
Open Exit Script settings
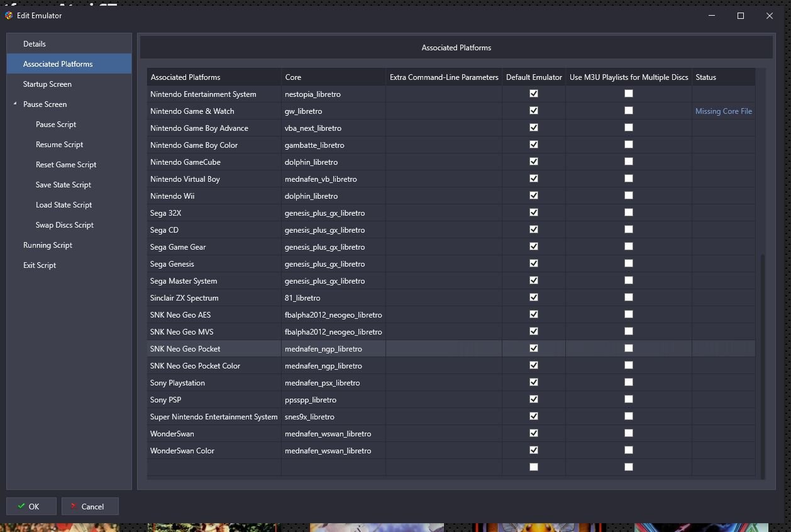click(69, 265)
